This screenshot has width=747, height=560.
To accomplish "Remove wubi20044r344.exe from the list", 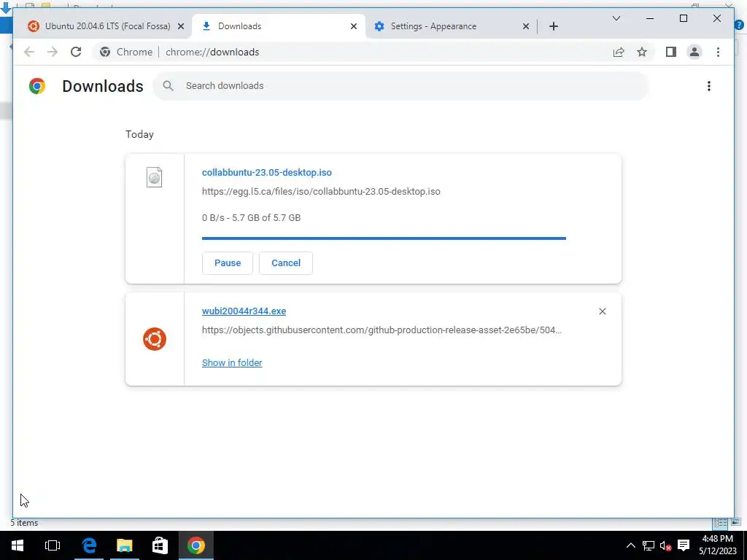I will (602, 311).
